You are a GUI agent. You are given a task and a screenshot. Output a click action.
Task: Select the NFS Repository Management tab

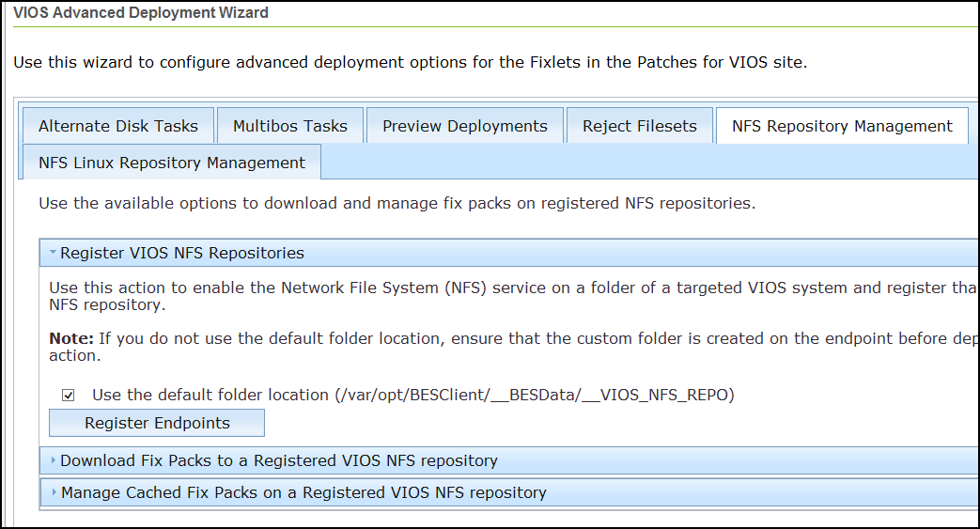(842, 126)
